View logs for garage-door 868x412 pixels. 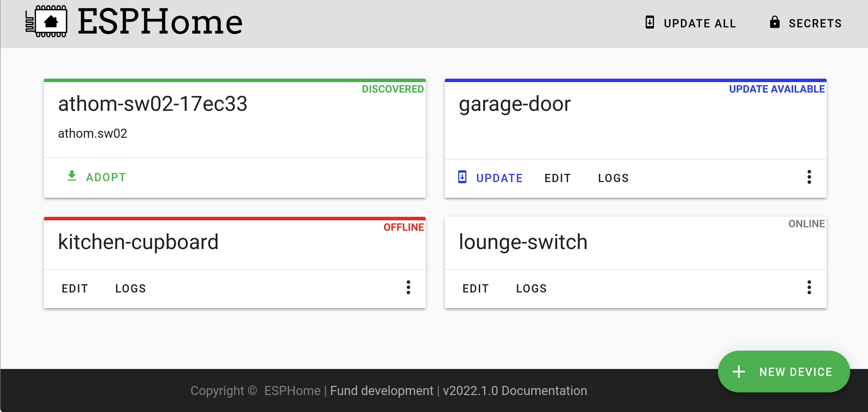point(613,178)
